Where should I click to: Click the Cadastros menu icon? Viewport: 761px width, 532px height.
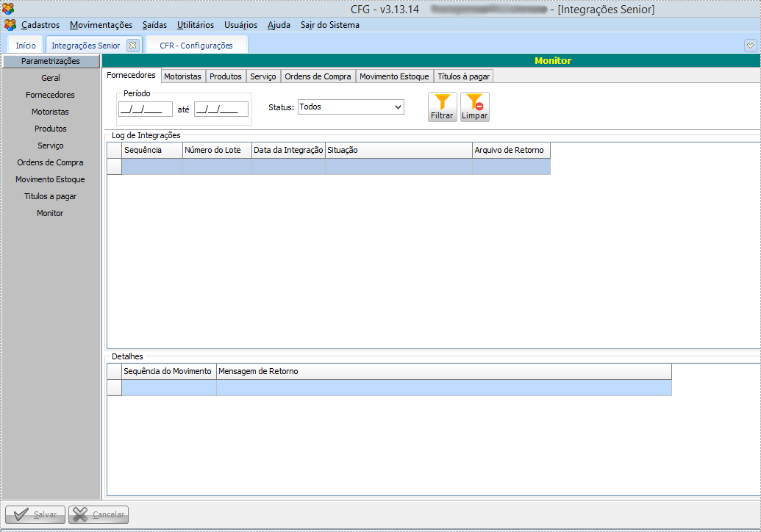tap(10, 25)
